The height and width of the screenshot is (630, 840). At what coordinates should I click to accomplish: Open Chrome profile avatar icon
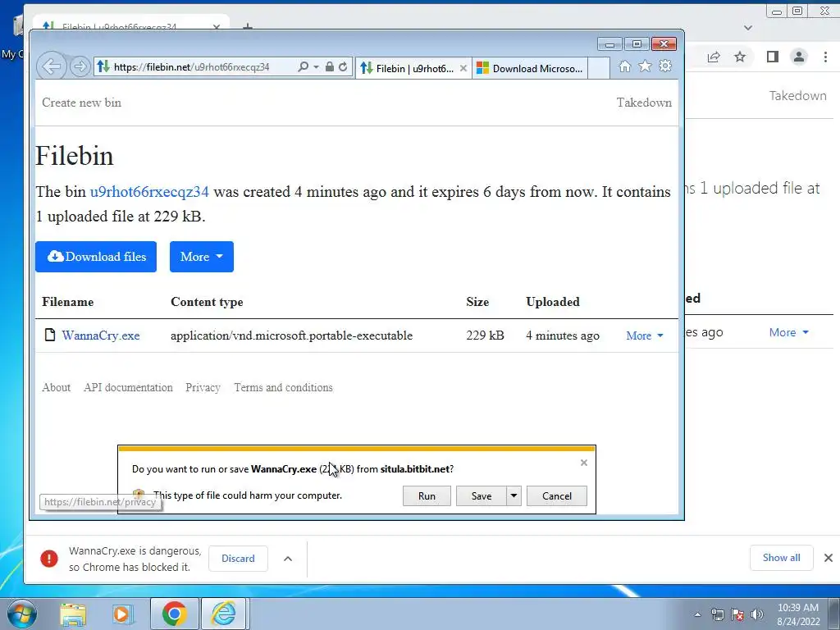point(799,57)
